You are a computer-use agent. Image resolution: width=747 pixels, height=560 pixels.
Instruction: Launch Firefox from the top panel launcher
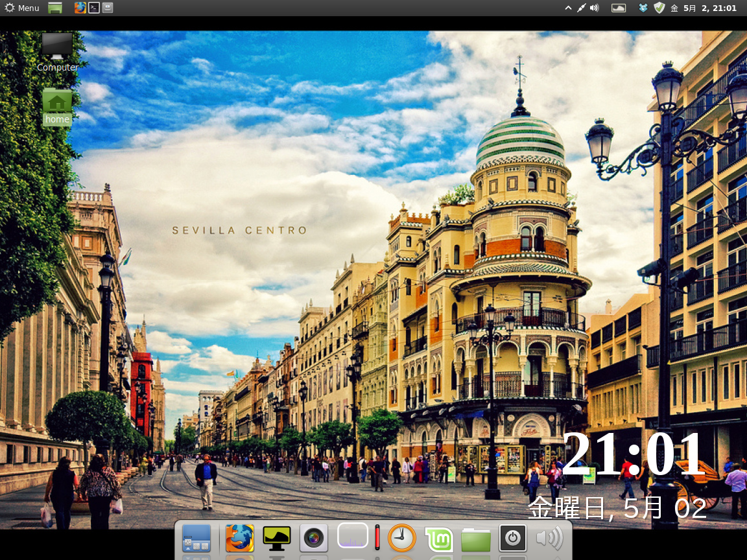[x=80, y=8]
